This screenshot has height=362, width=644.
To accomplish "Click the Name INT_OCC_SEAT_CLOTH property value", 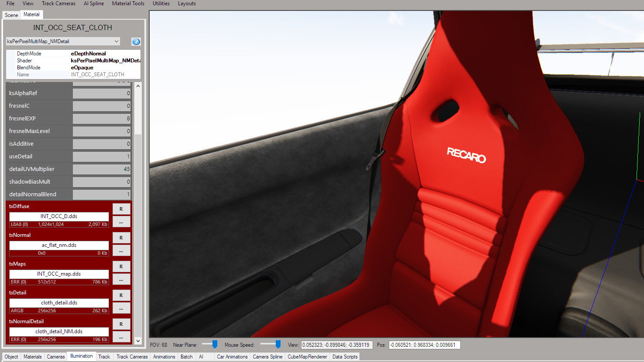I will 106,75.
